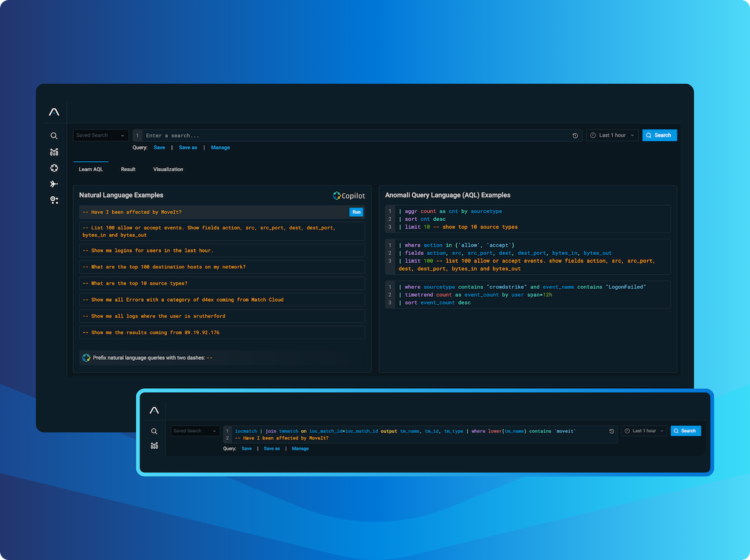
Task: Expand the Saved Search dropdown in upper window
Action: pos(101,135)
